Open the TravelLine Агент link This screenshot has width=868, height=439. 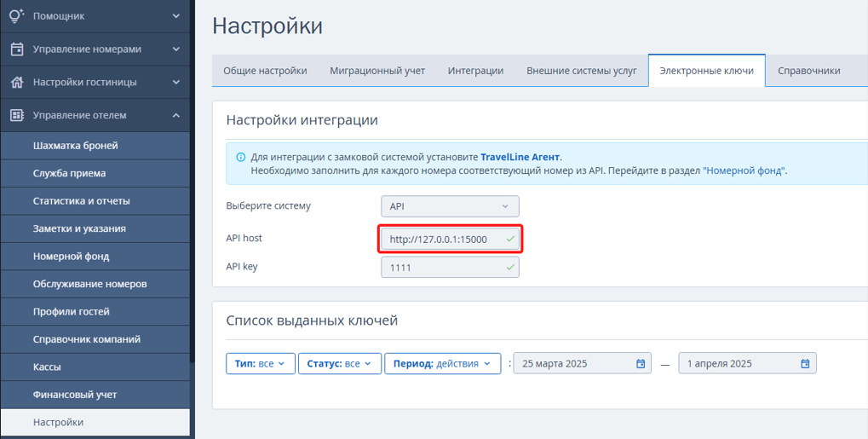point(520,158)
